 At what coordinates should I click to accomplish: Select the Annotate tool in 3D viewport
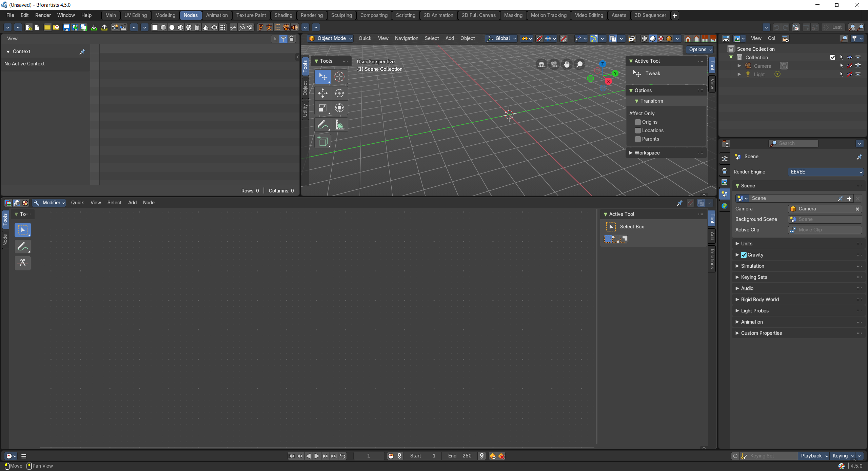322,125
